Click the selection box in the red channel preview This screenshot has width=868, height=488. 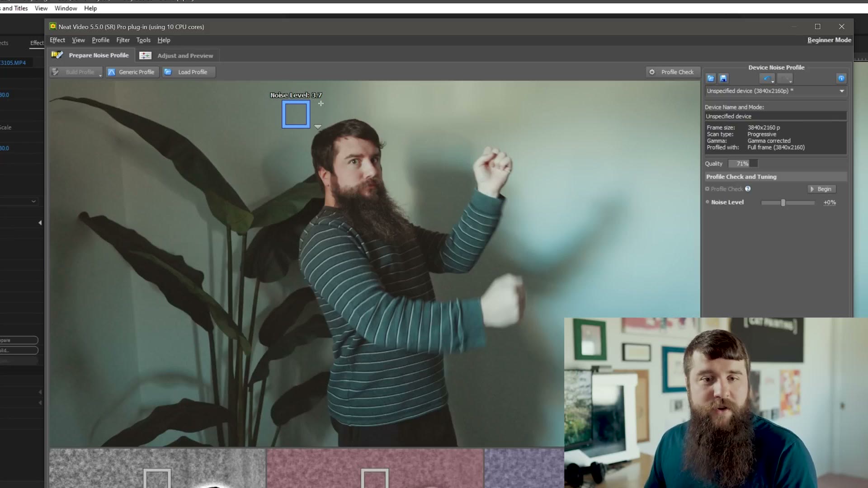coord(375,478)
